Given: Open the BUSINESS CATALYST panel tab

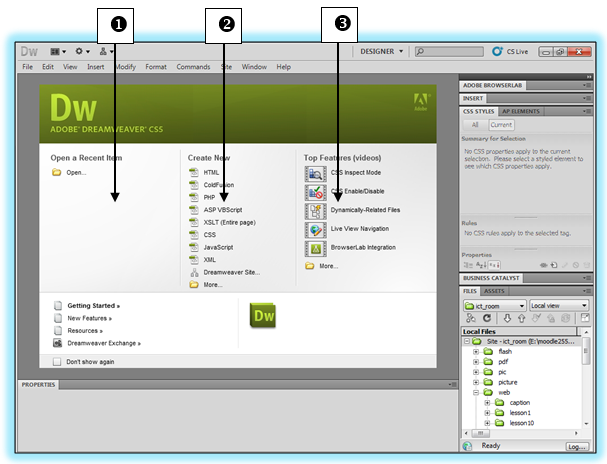Looking at the screenshot, I should pos(491,278).
